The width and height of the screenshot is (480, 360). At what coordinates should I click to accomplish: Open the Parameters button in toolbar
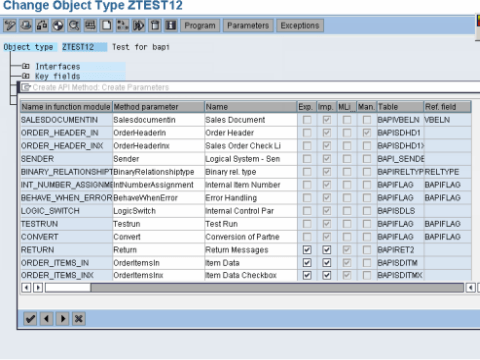click(248, 25)
